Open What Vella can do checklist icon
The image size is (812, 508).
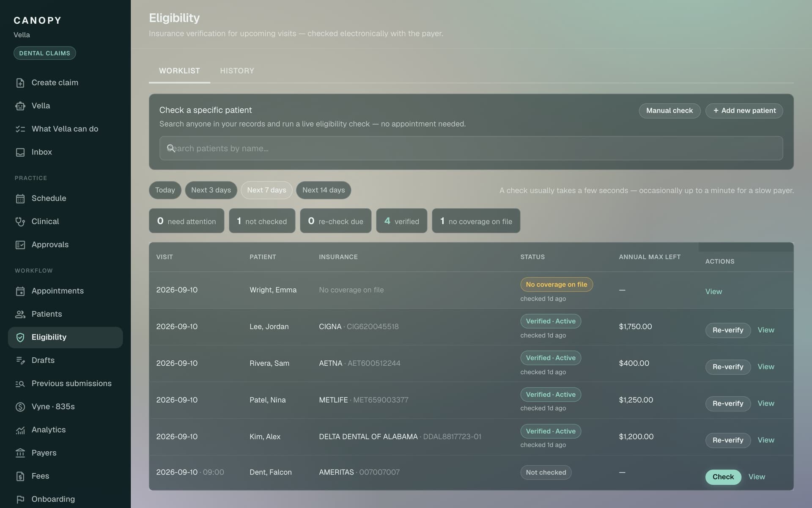[20, 129]
